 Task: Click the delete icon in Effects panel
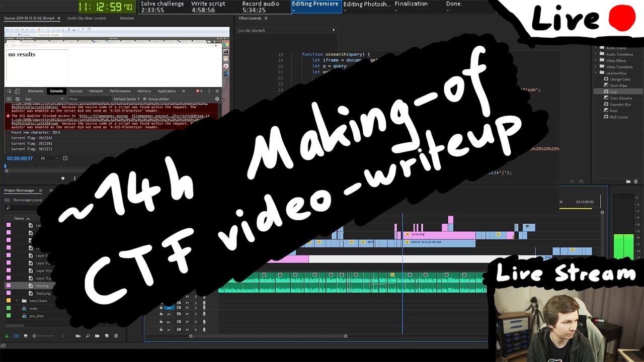636,182
